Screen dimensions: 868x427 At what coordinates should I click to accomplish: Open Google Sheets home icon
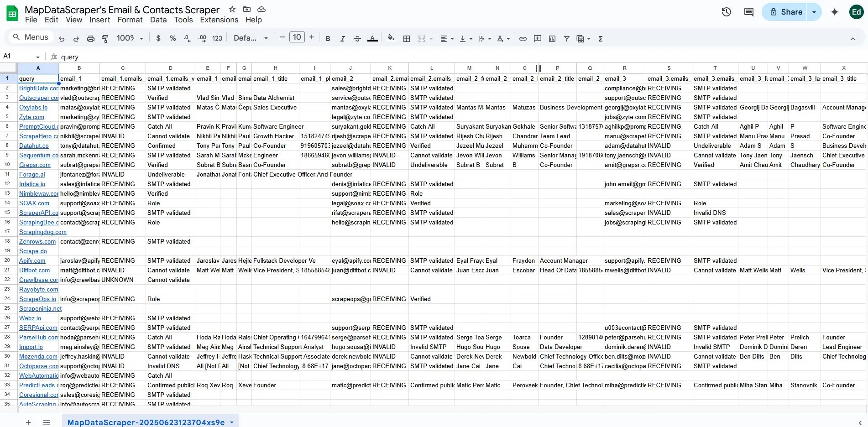pyautogui.click(x=12, y=14)
